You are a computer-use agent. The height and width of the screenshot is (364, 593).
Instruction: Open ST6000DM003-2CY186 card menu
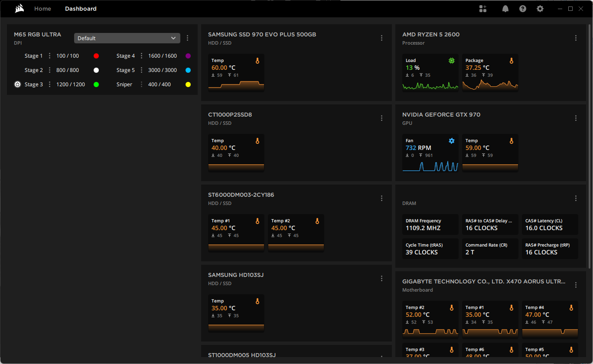pyautogui.click(x=381, y=198)
